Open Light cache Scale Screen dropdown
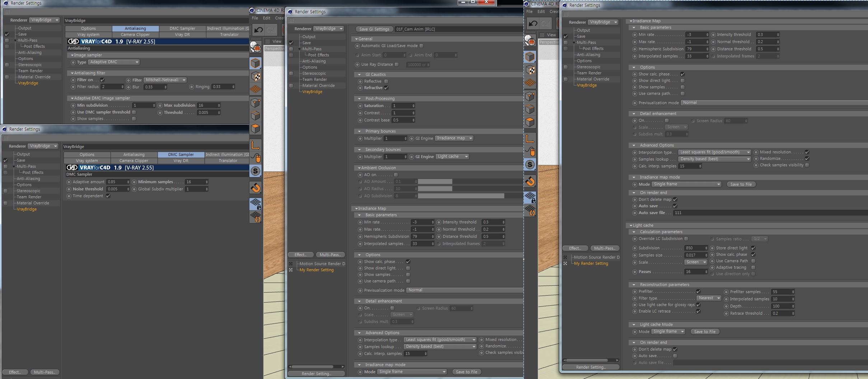This screenshot has width=868, height=379. coord(696,262)
